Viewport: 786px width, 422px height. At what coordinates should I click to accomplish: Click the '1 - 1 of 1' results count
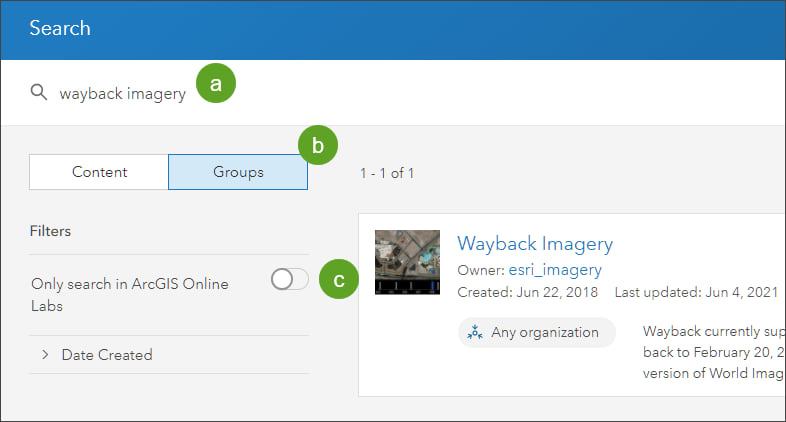[387, 173]
